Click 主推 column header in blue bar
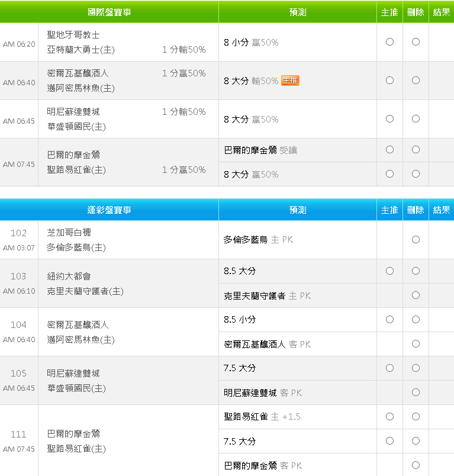 click(389, 210)
